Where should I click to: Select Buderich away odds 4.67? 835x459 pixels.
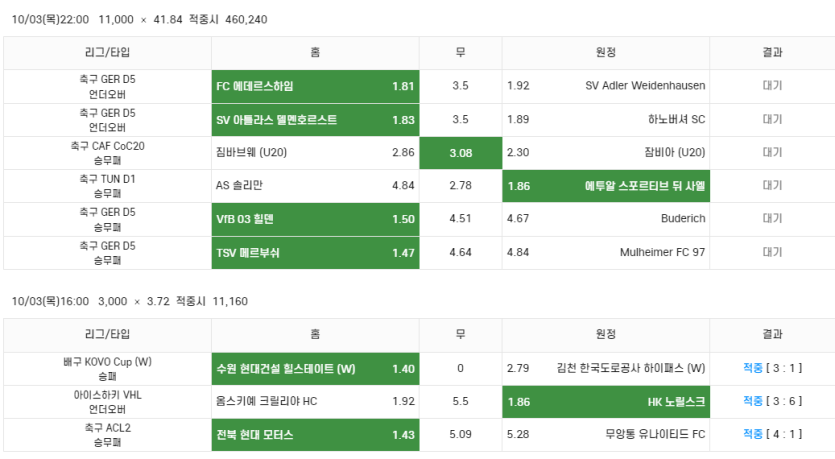coord(606,219)
